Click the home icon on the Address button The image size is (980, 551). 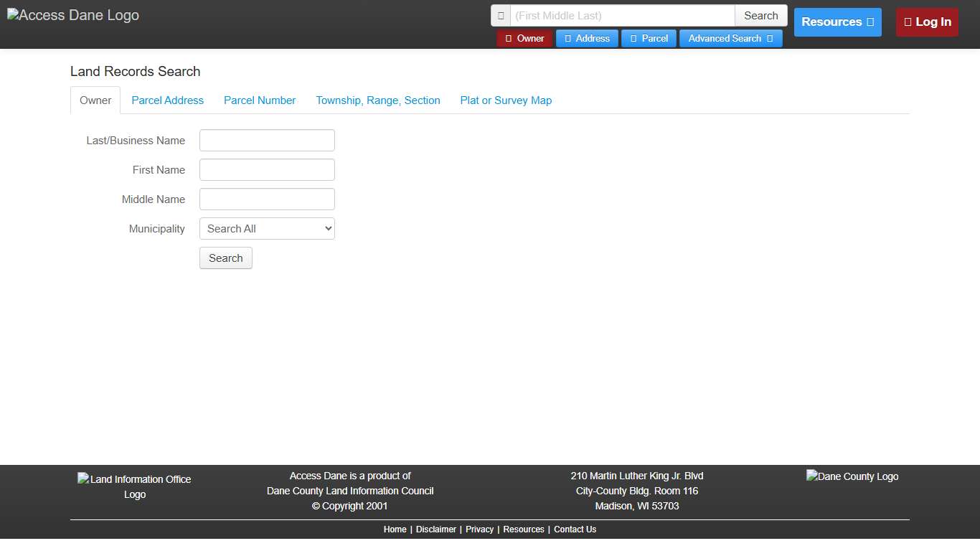567,38
